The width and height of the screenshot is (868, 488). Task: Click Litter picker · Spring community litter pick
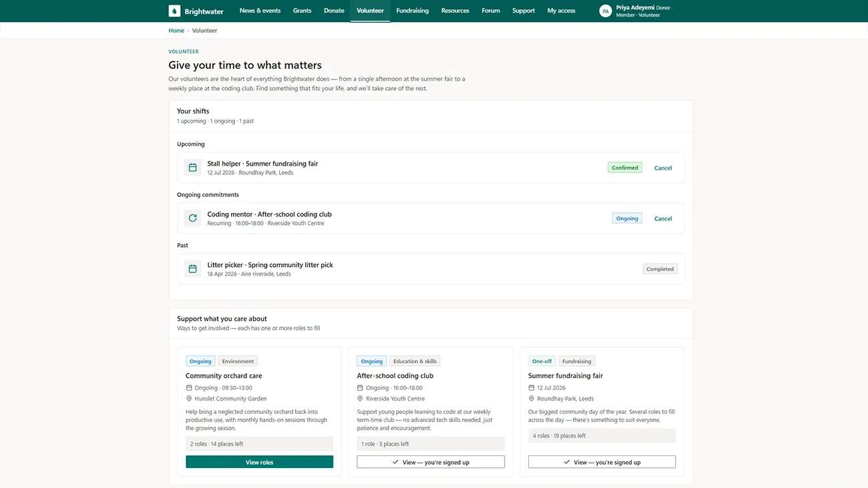pyautogui.click(x=270, y=265)
